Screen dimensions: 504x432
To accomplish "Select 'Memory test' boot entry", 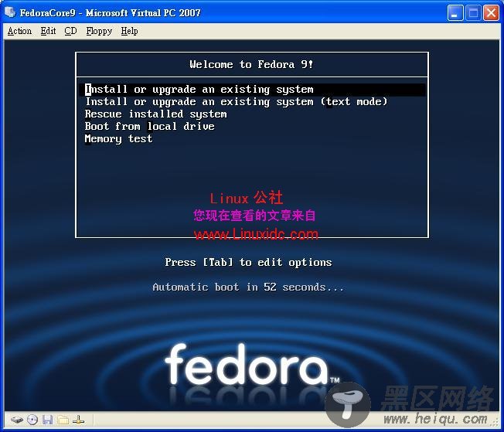I will point(118,139).
